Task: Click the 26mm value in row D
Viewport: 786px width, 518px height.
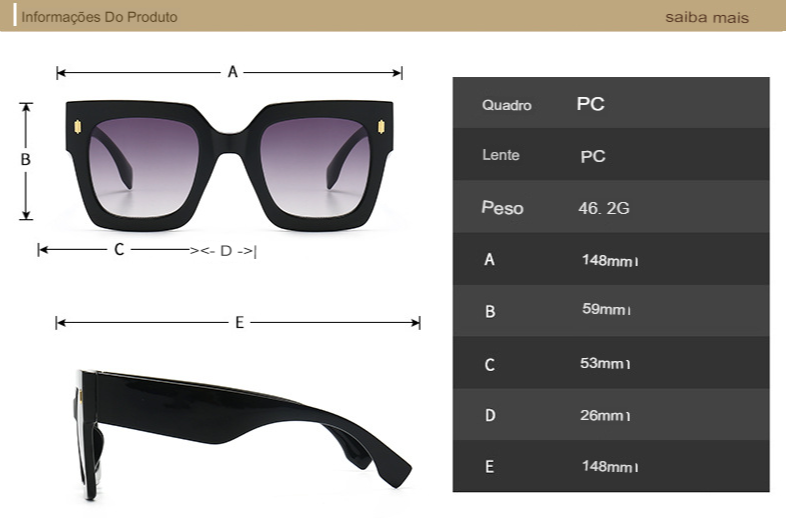Action: coord(605,415)
